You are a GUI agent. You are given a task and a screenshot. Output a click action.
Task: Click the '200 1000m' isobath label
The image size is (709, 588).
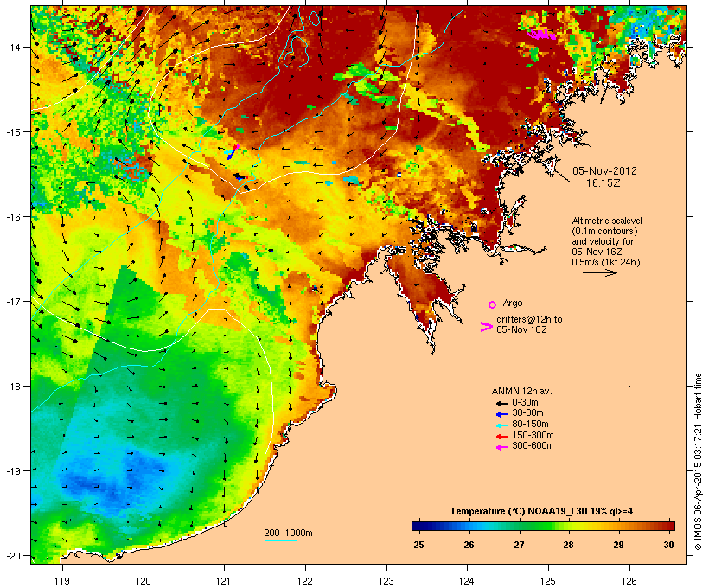pyautogui.click(x=288, y=533)
